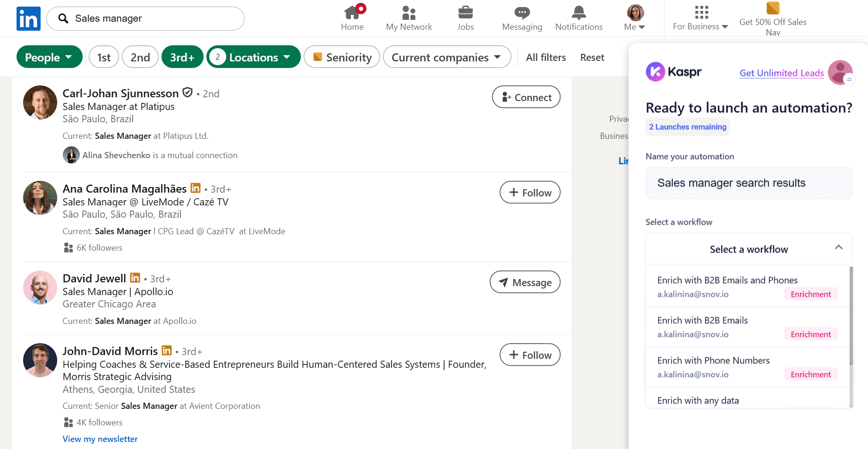Open the Jobs briefcase icon

click(465, 13)
